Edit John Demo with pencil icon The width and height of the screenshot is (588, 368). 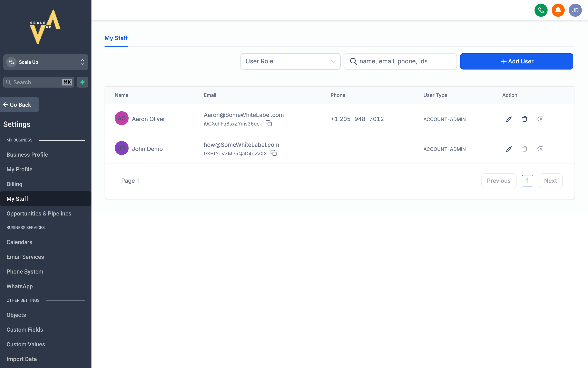[509, 149]
